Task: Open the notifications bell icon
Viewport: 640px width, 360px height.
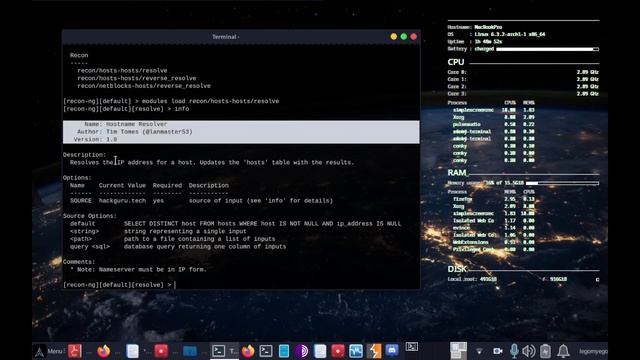Action: (563, 351)
